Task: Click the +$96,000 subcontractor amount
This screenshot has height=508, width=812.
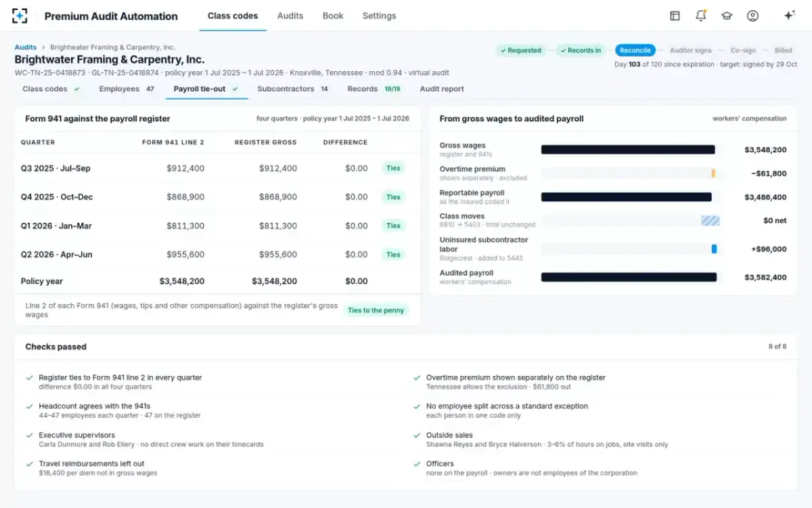Action: click(769, 249)
